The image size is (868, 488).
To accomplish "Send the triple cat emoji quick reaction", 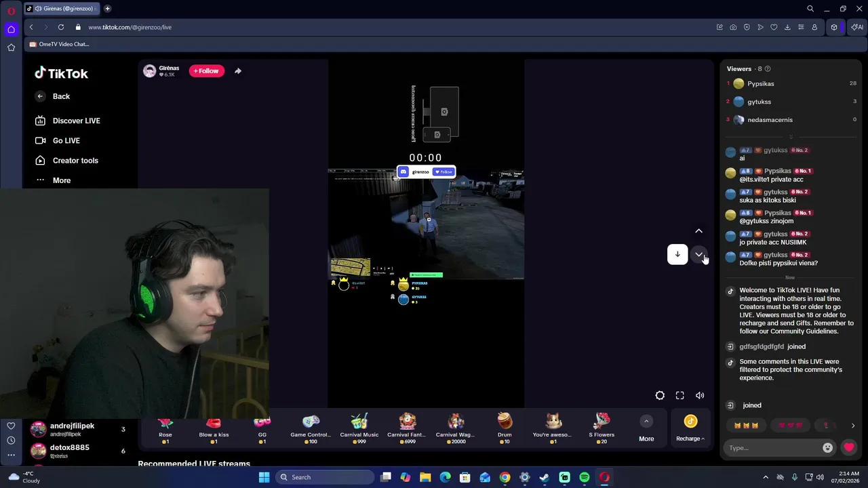I will [x=746, y=426].
